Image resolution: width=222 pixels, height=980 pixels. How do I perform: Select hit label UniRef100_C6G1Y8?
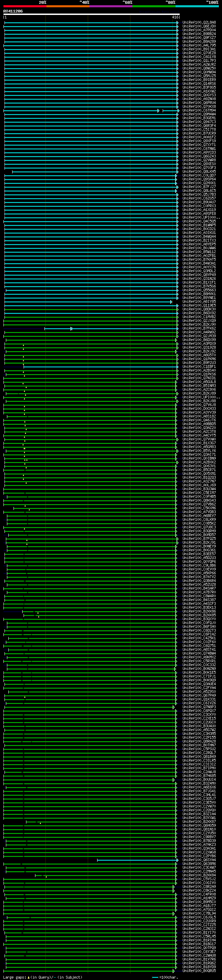(x=199, y=57)
